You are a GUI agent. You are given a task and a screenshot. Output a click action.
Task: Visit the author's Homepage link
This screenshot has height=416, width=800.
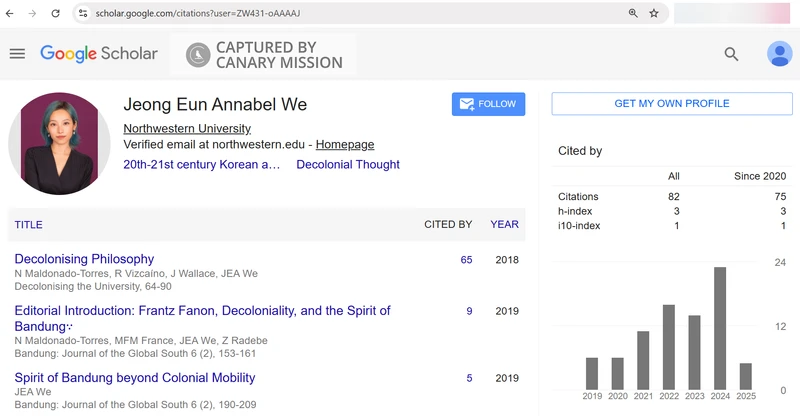coord(345,145)
